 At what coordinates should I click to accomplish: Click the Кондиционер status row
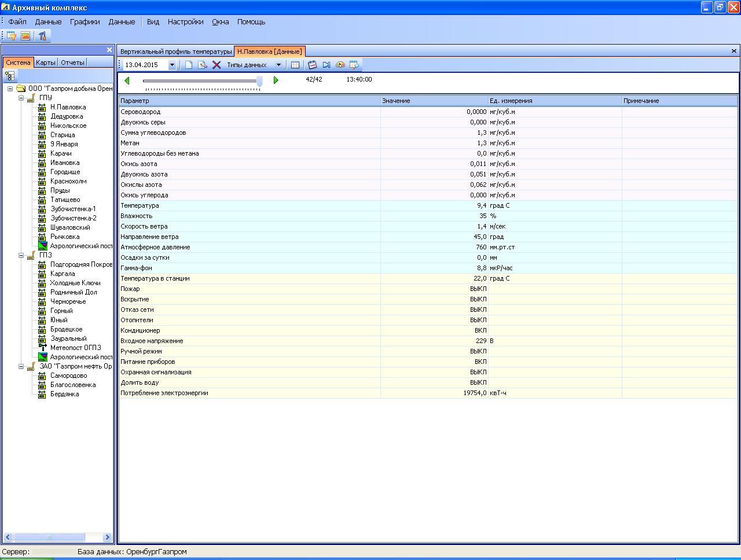(x=428, y=330)
